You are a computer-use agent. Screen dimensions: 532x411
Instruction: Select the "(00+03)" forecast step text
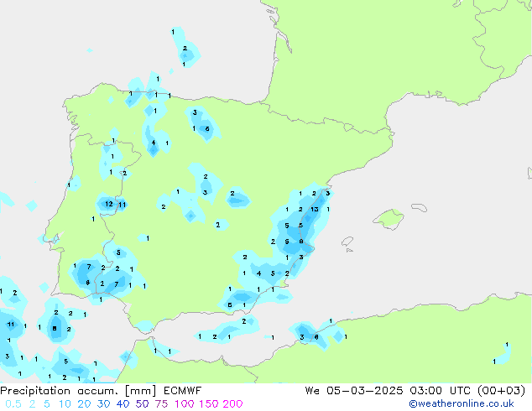point(501,391)
